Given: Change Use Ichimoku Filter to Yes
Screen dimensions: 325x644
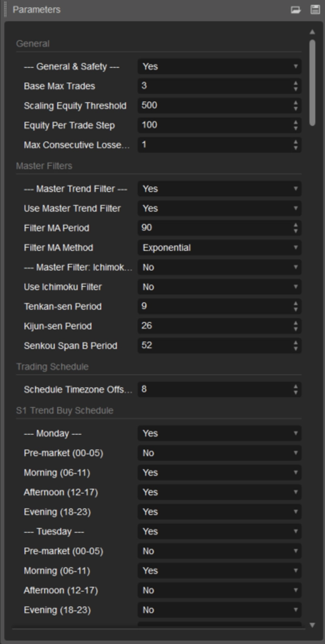Looking at the screenshot, I should pyautogui.click(x=219, y=286).
